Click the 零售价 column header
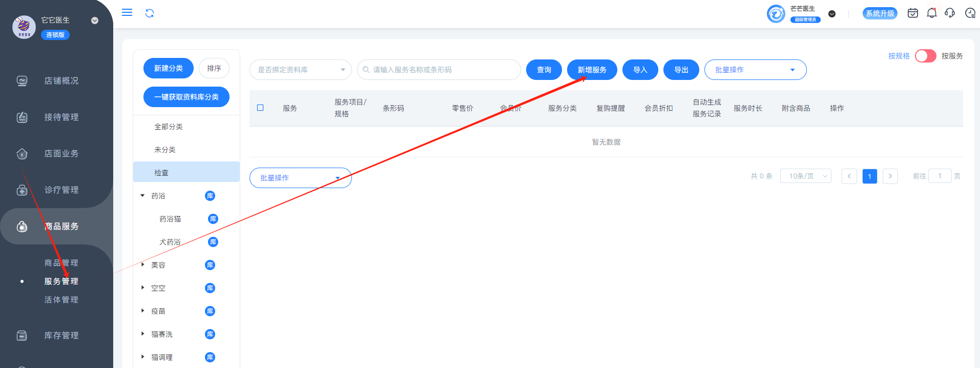The height and width of the screenshot is (368, 980). point(463,108)
